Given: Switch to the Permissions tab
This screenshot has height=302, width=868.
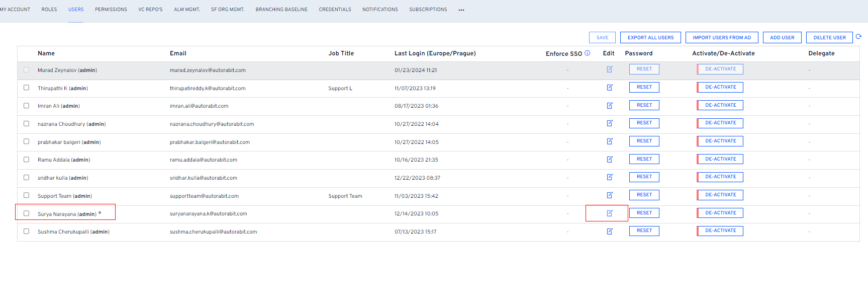Looking at the screenshot, I should point(111,10).
